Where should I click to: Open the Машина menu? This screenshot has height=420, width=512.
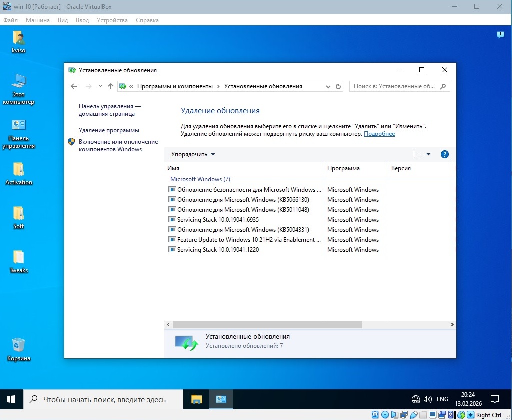38,20
